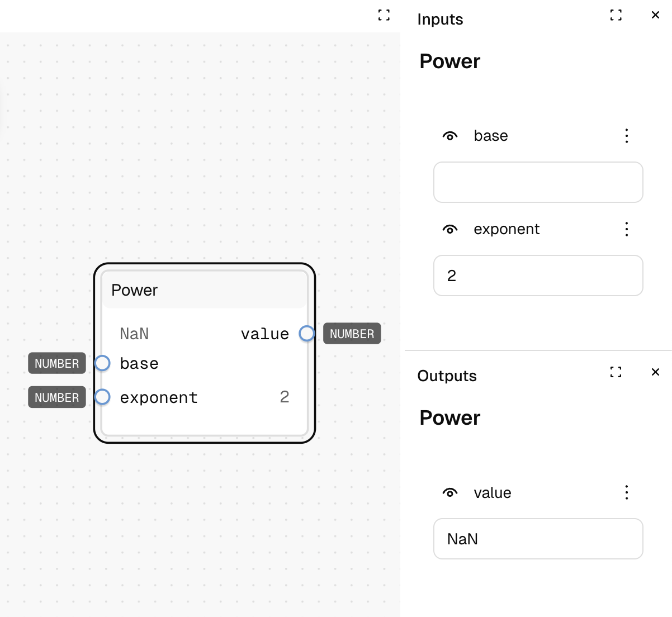Maximize the Inputs panel
Viewport: 672px width, 617px height.
[616, 15]
